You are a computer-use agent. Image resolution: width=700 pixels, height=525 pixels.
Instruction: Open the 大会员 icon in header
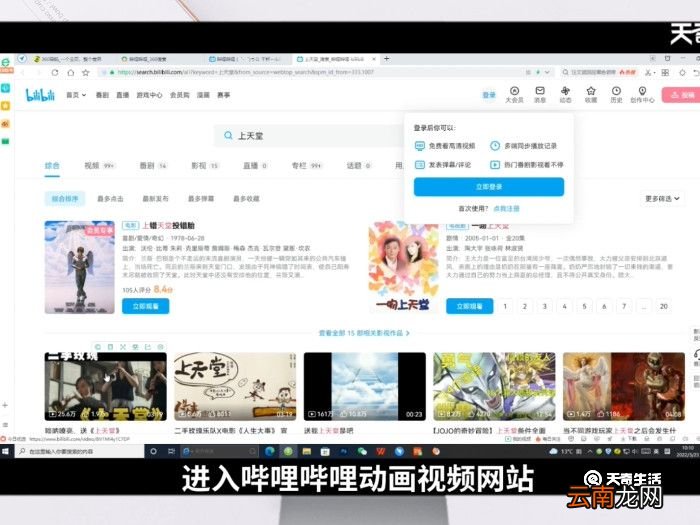pyautogui.click(x=514, y=95)
